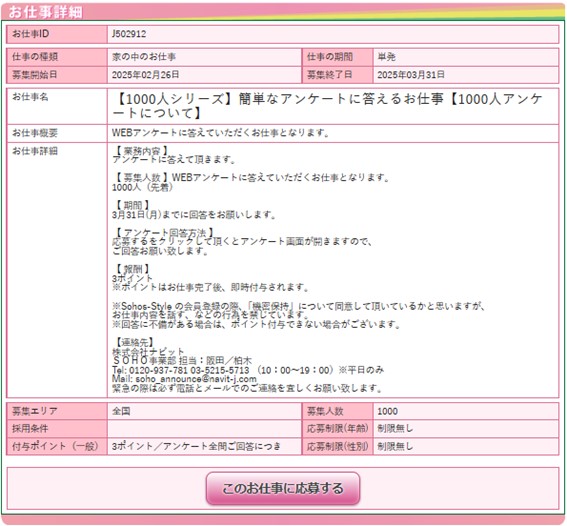567x526 pixels.
Task: Click the お仕事概要 summary text
Action: coord(221,133)
